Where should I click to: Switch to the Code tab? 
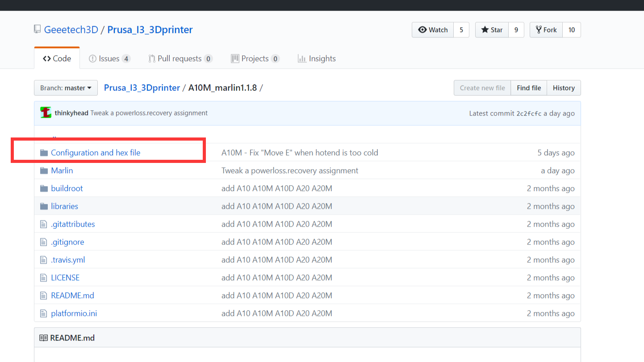pos(57,58)
